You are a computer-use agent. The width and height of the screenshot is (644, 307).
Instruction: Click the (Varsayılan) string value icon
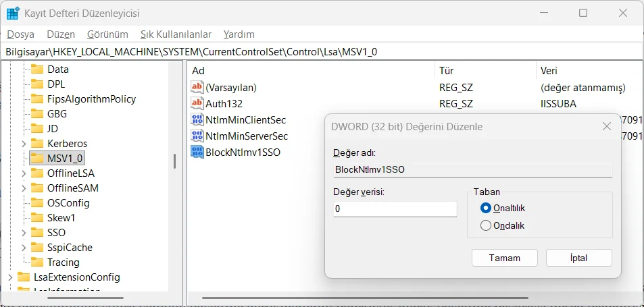tap(197, 87)
